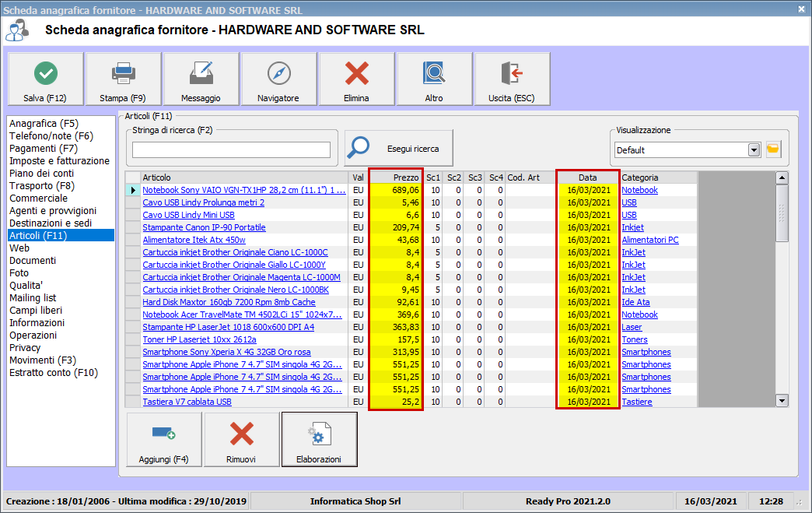This screenshot has width=812, height=513.
Task: Open the Altro magnifier book button
Action: [x=434, y=79]
